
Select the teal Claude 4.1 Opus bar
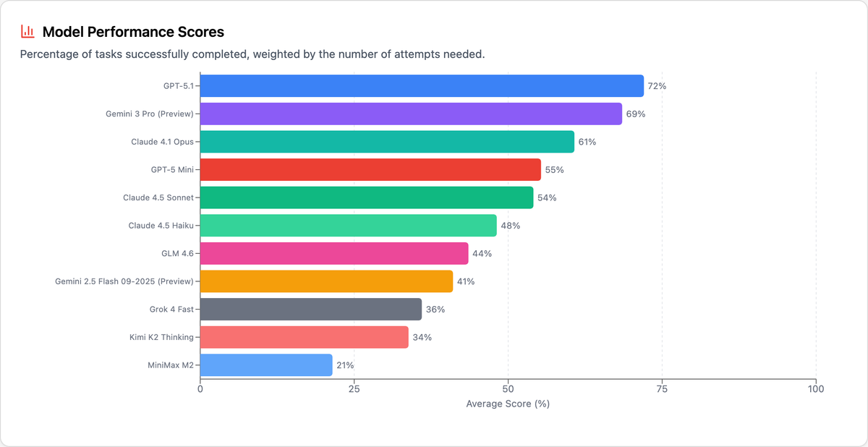coord(386,142)
